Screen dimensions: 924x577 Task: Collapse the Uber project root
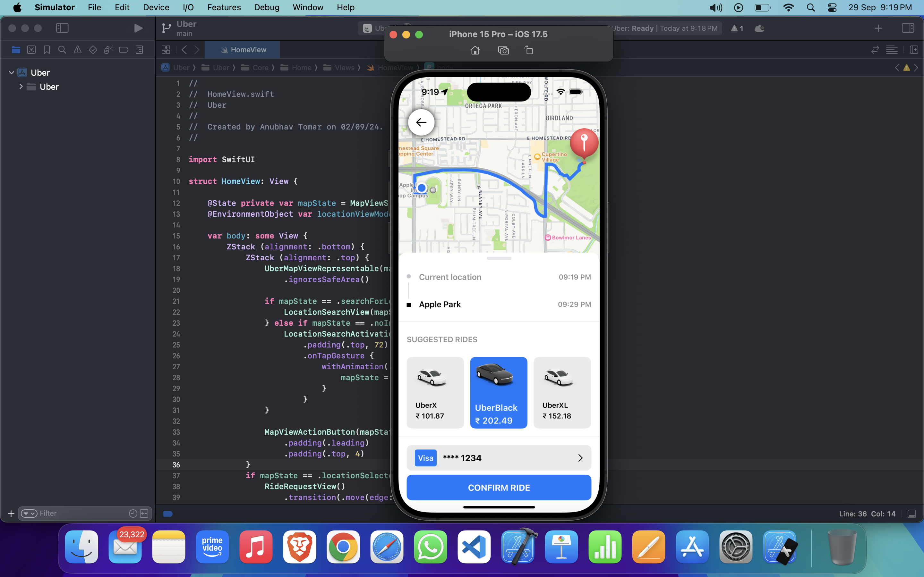12,72
